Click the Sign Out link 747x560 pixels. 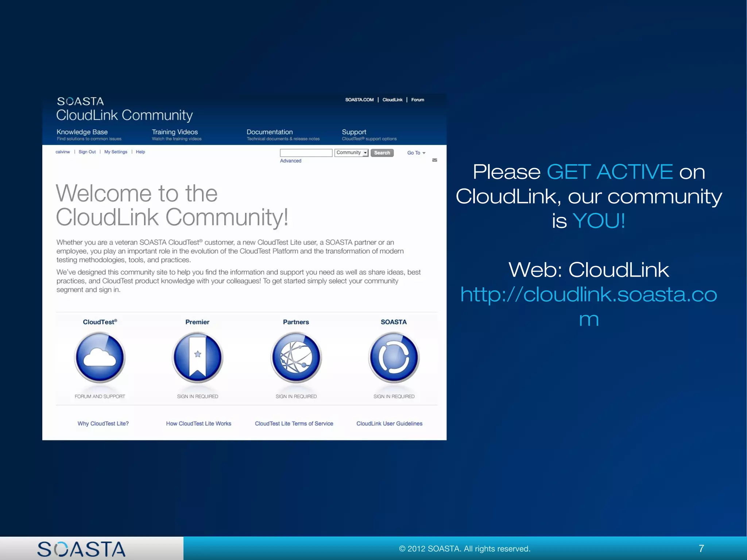click(87, 152)
